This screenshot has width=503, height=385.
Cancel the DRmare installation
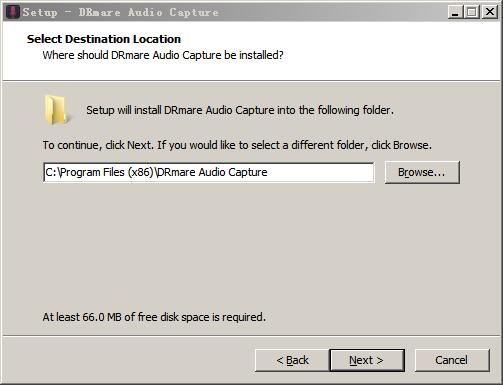tap(452, 360)
